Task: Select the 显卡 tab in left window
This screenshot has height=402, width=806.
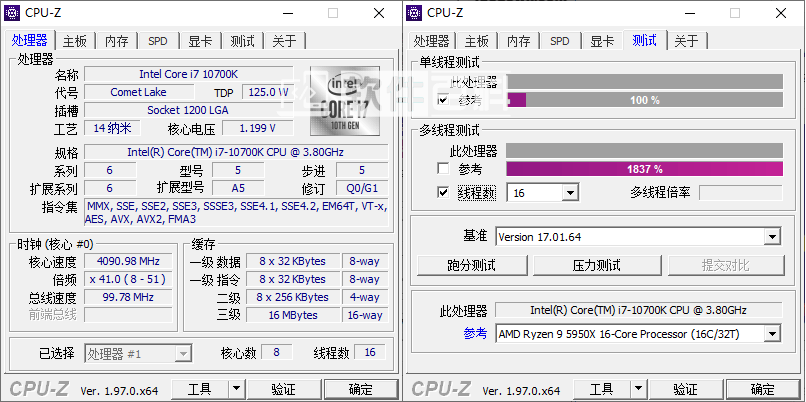Action: 200,41
